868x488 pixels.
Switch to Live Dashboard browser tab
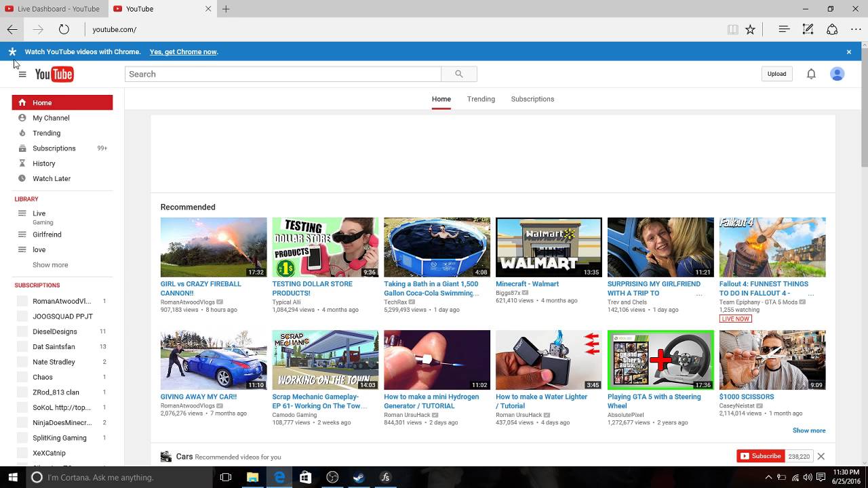pyautogui.click(x=53, y=9)
